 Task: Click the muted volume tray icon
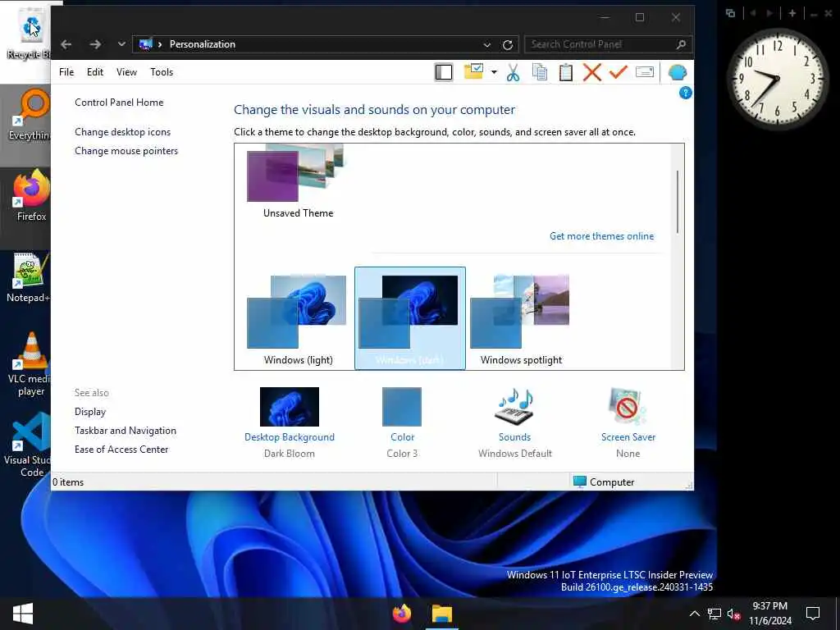point(733,614)
